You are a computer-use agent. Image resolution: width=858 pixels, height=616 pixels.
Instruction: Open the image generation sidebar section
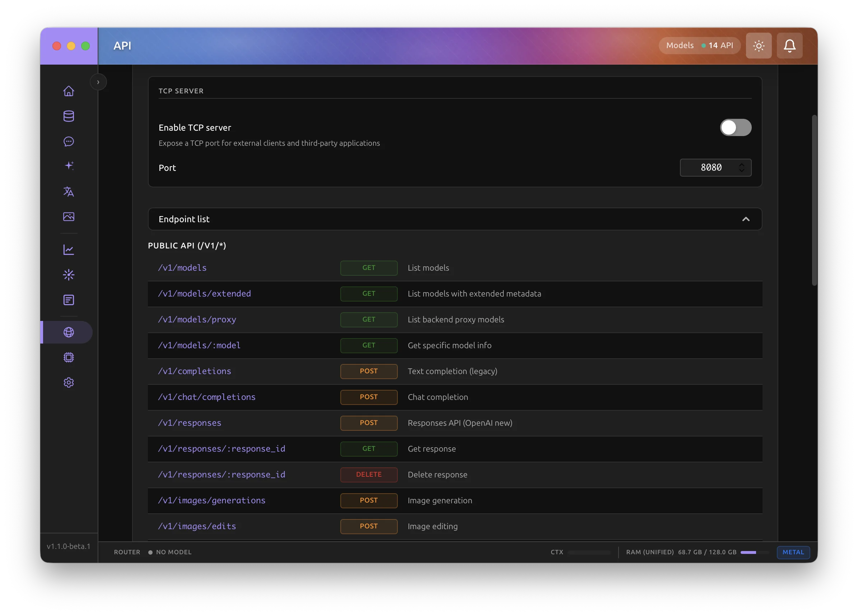69,217
